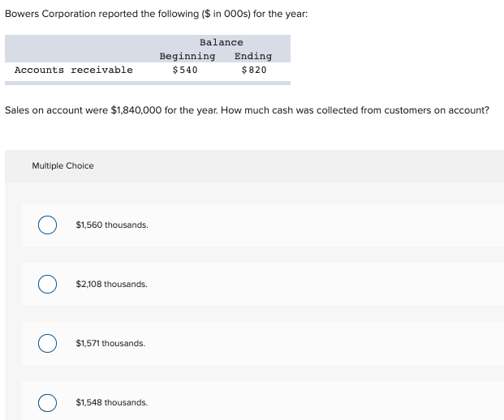Click the "$1,571 thousands." answer label
504x420 pixels.
point(110,344)
